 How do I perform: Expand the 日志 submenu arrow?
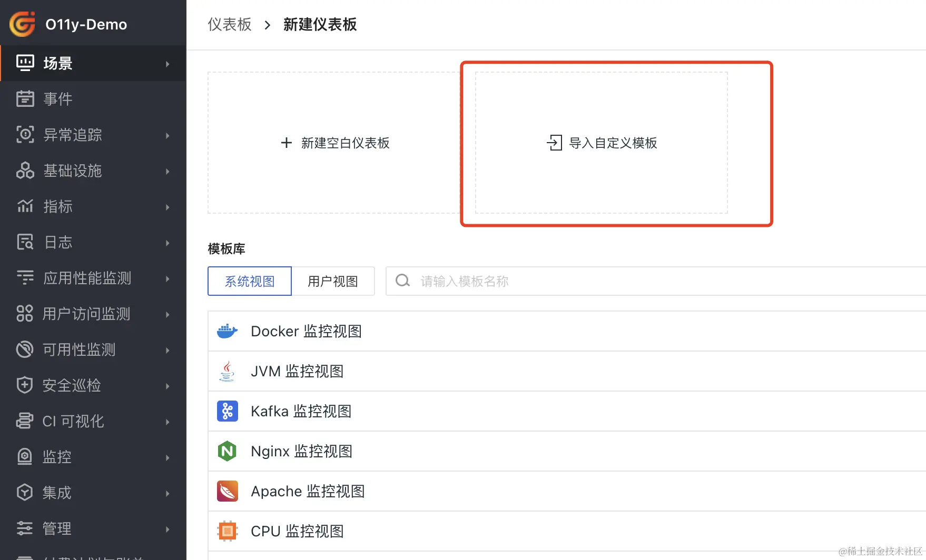[x=168, y=243]
